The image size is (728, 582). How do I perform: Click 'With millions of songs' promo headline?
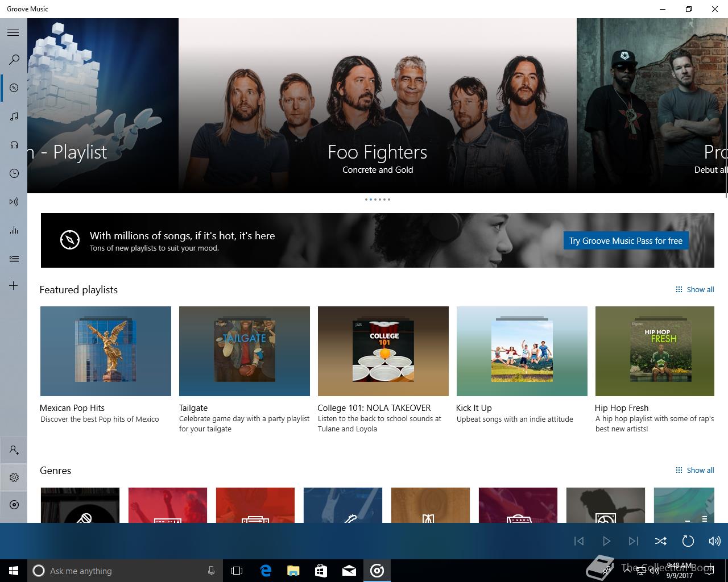[x=182, y=236]
